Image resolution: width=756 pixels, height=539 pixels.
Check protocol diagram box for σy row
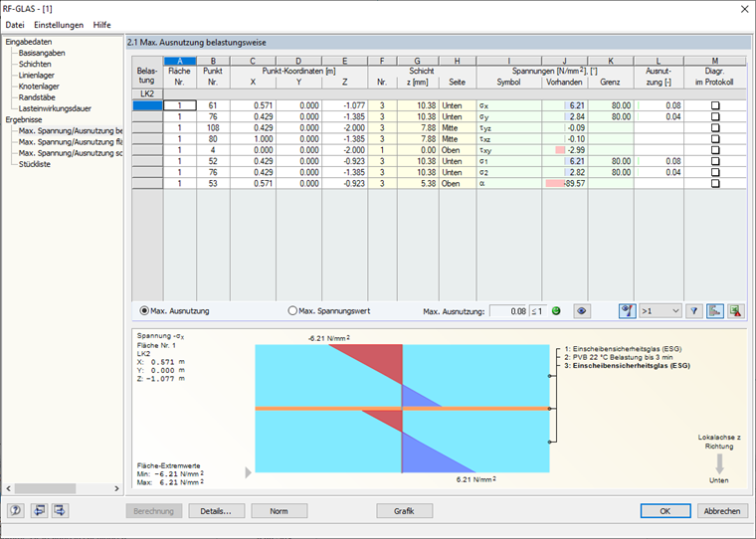click(x=715, y=116)
